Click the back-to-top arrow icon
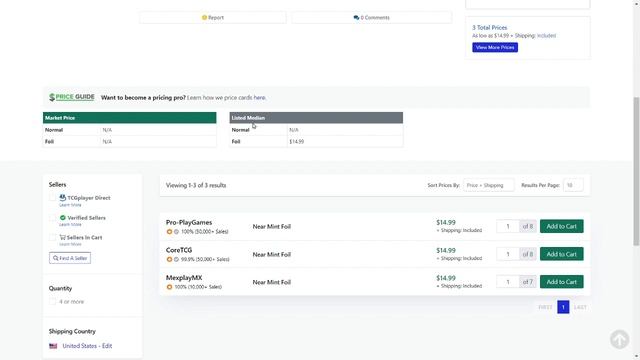Image resolution: width=640 pixels, height=360 pixels. (x=620, y=339)
